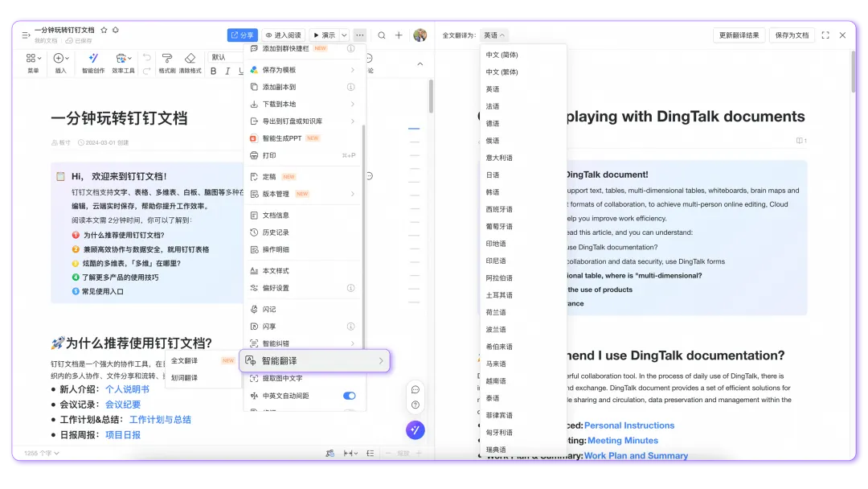The width and height of the screenshot is (868, 489).
Task: Open the Meeting Minutes link in the translation
Action: click(x=623, y=440)
